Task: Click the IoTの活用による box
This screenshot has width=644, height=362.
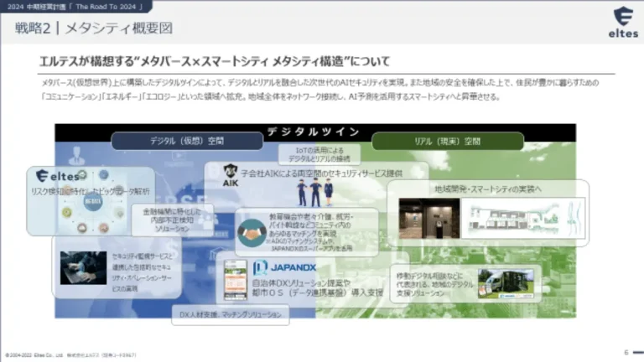Action: click(x=319, y=154)
